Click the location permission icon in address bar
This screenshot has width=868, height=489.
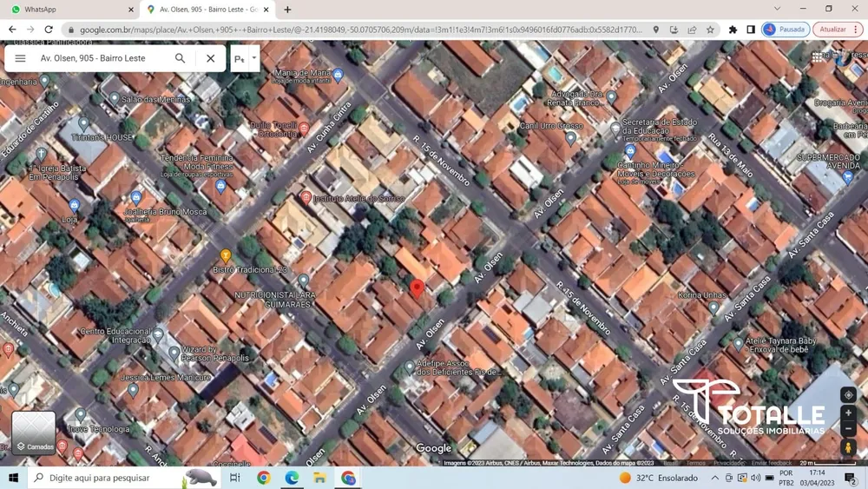[655, 30]
